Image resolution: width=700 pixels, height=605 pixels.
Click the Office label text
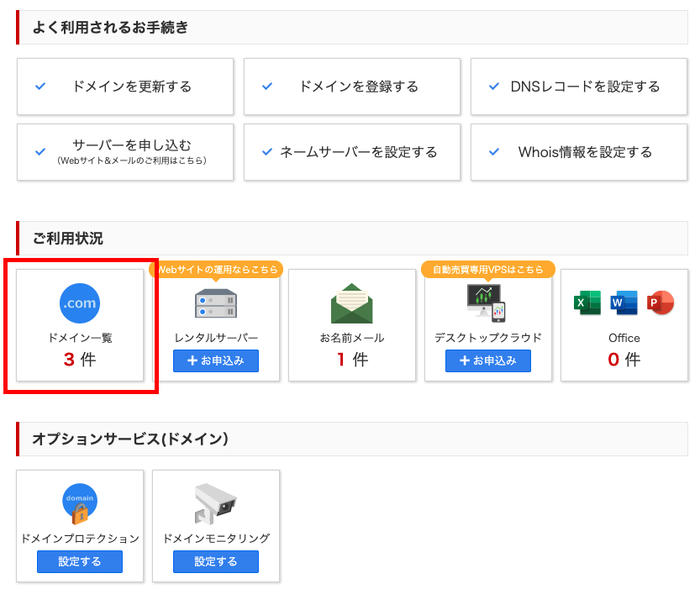tap(624, 338)
